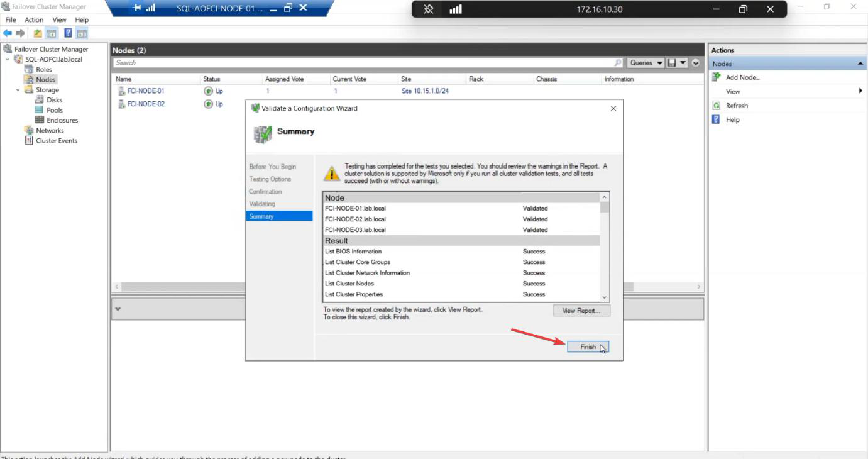The height and width of the screenshot is (459, 868).
Task: Collapse the Storage tree node
Action: click(x=18, y=90)
